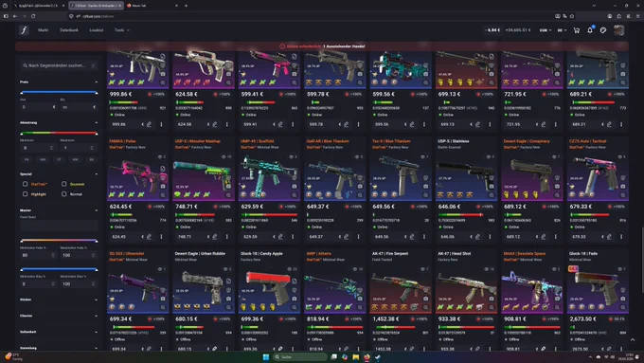
Task: Bookmark this page using the star icon
Action: (572, 16)
